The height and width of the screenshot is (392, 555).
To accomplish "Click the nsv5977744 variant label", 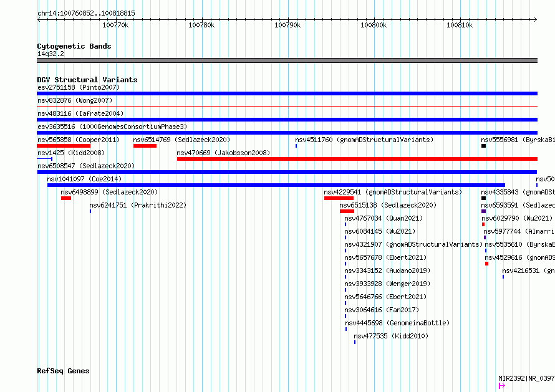I will point(519,231).
